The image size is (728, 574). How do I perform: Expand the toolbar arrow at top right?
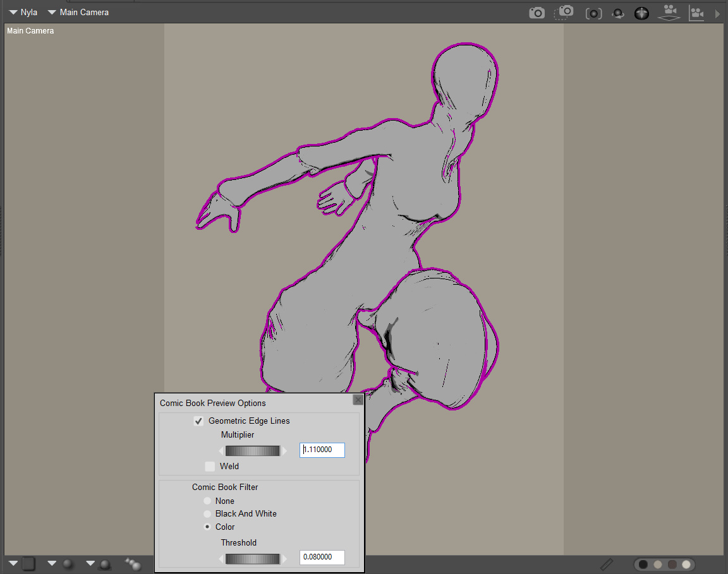[717, 13]
